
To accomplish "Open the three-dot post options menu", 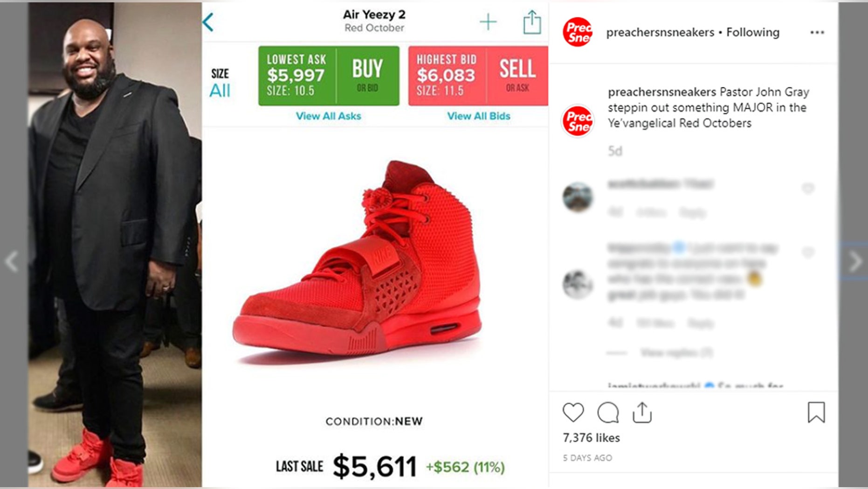I will (817, 32).
